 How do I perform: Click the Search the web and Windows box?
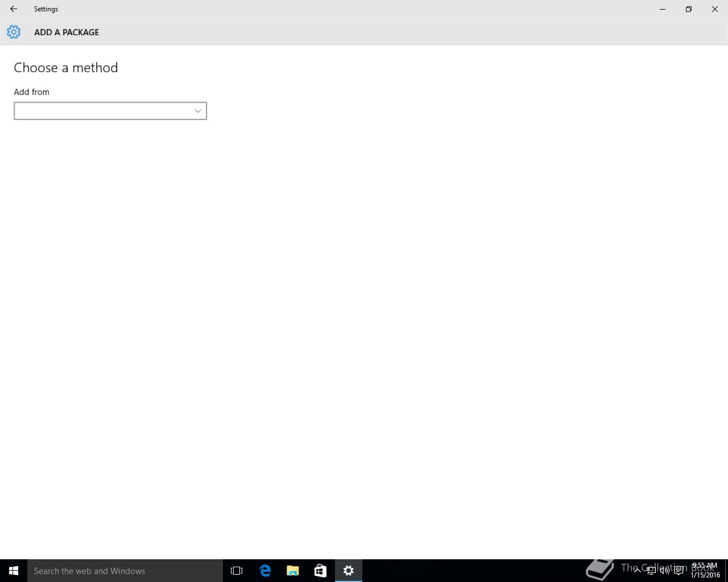point(125,571)
